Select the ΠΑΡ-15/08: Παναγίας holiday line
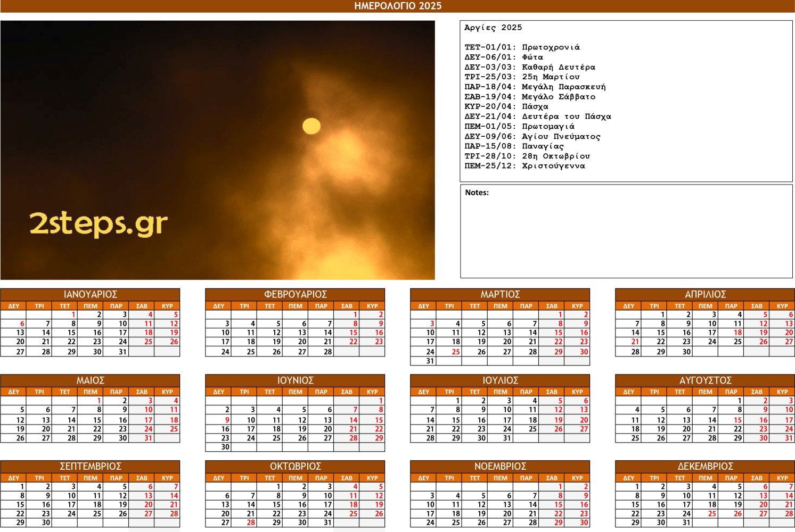Viewport: 795px width, 532px height. pos(514,146)
